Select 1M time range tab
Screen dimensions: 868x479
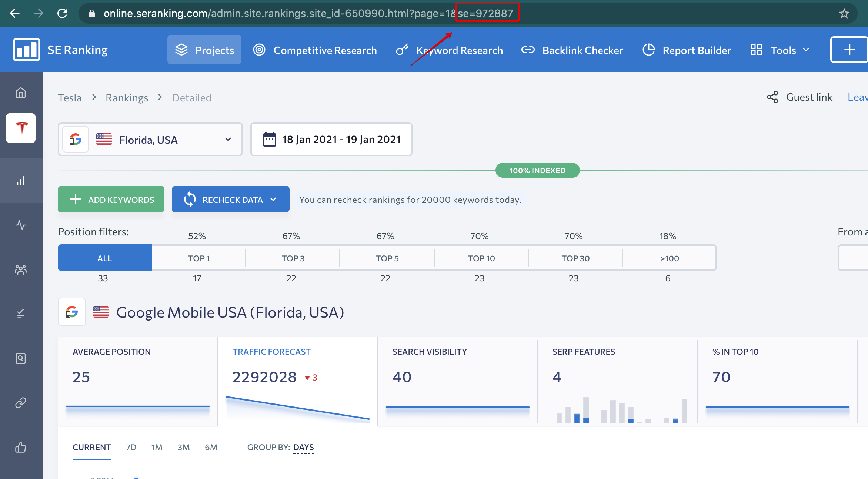(157, 447)
